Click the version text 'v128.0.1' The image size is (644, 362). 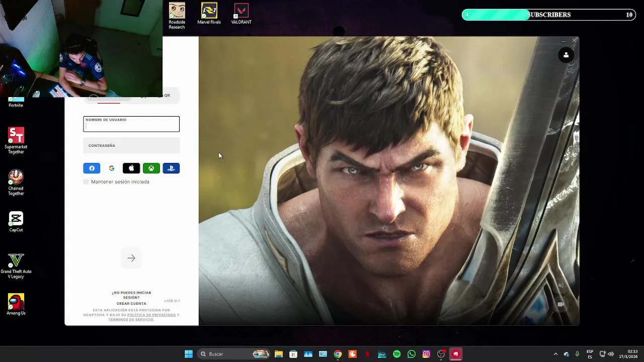click(x=172, y=301)
